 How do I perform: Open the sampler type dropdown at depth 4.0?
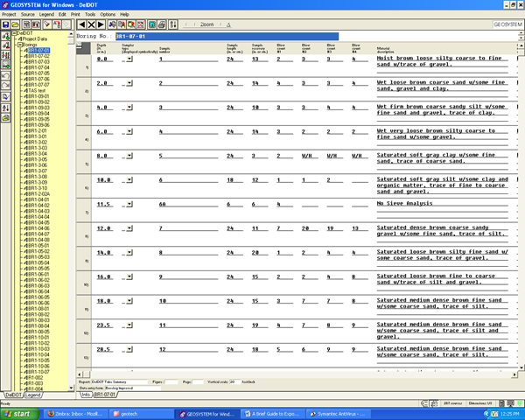pos(129,107)
